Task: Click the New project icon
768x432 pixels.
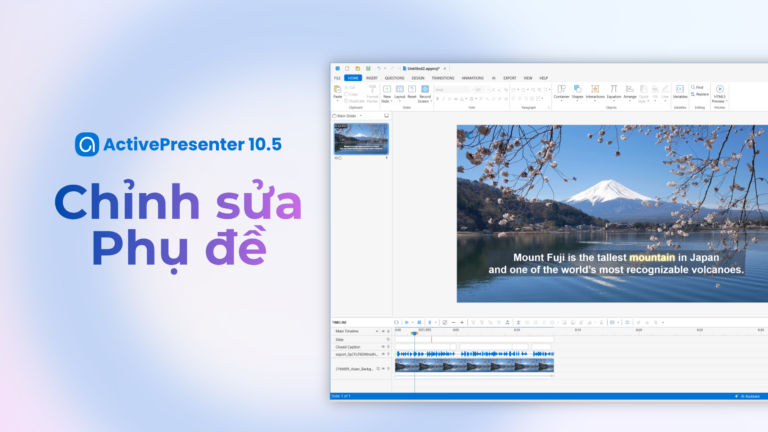Action: (347, 69)
